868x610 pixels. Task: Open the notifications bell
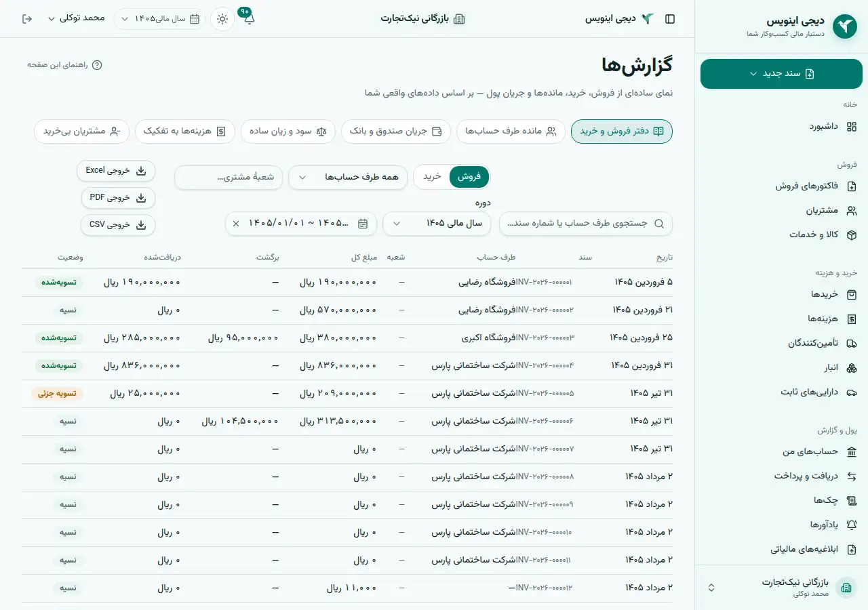[249, 19]
